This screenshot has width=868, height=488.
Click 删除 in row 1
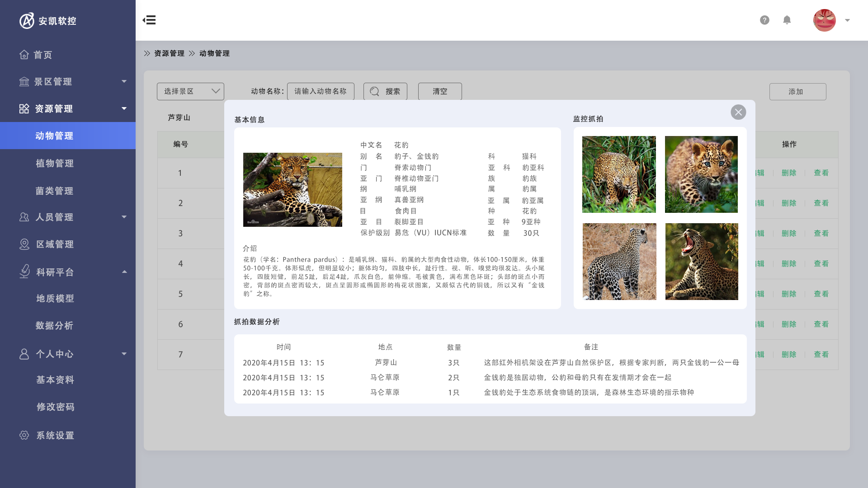pyautogui.click(x=789, y=173)
